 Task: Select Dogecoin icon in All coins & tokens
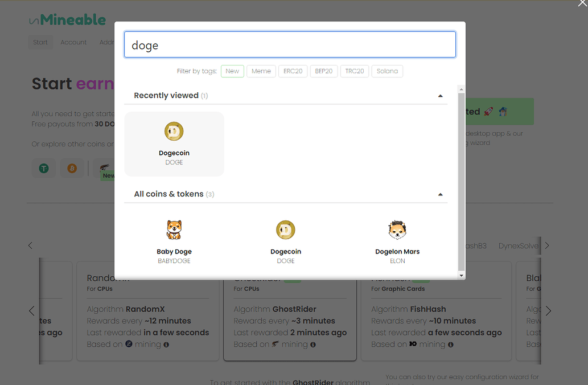285,230
